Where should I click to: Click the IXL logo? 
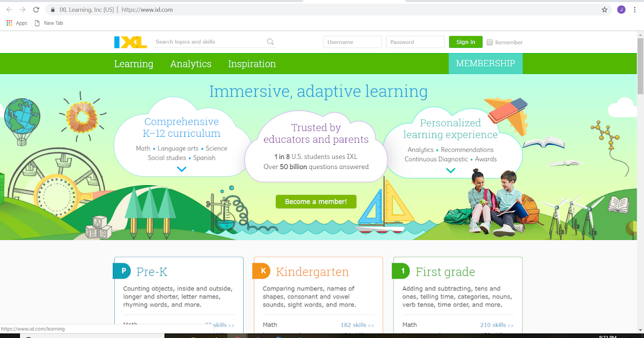tap(130, 42)
